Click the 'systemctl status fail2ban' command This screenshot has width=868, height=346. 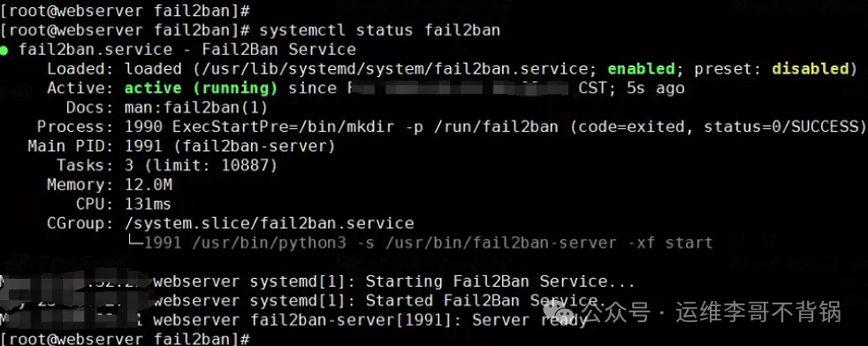(x=380, y=30)
